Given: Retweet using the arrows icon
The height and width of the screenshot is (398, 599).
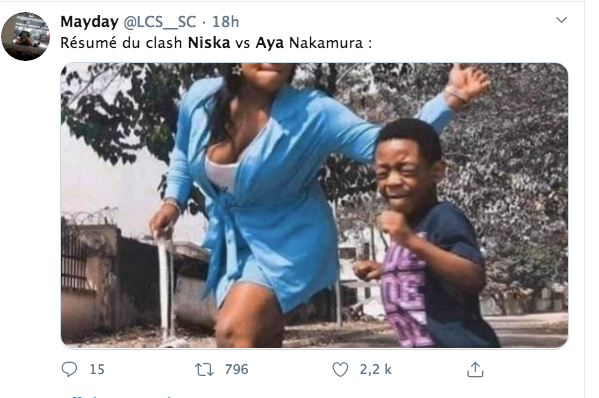Looking at the screenshot, I should [204, 370].
